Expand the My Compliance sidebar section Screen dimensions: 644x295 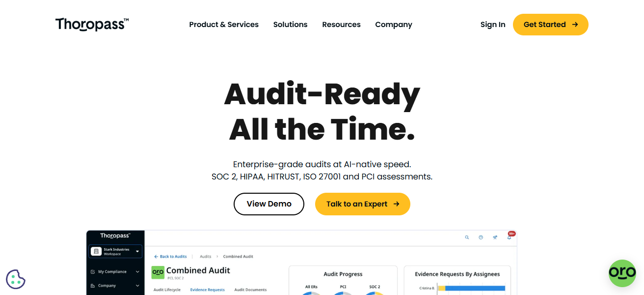coord(115,271)
